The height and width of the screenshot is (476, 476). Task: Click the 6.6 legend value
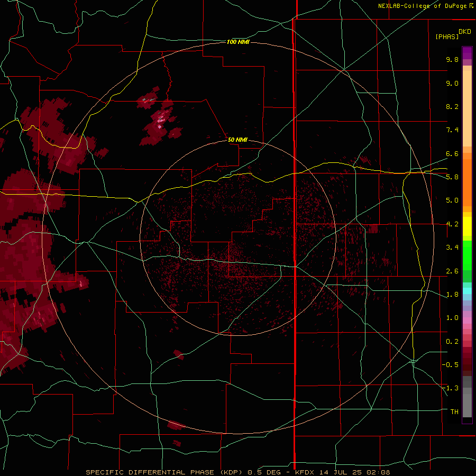point(452,153)
